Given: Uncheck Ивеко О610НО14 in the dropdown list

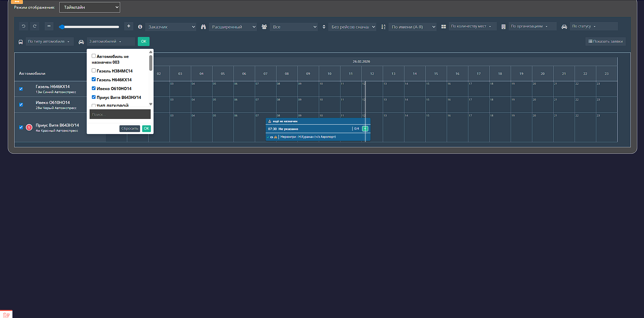Looking at the screenshot, I should (x=94, y=88).
